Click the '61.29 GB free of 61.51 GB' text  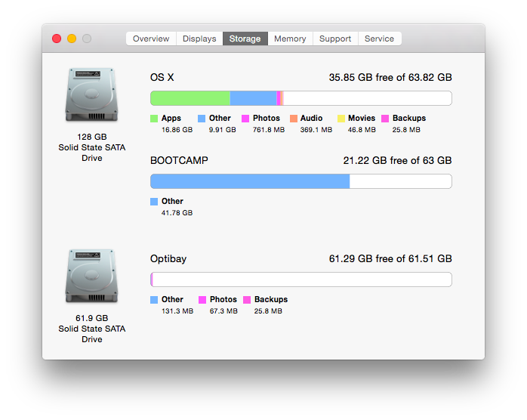click(390, 258)
